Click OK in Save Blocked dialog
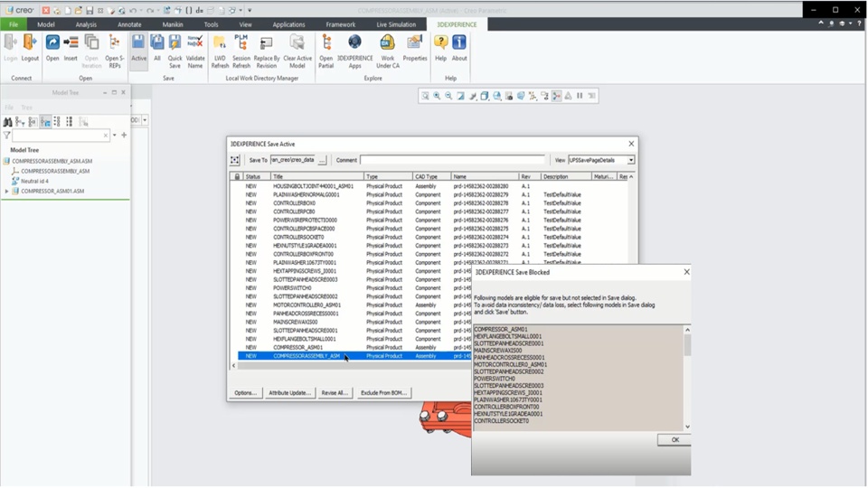 click(675, 440)
